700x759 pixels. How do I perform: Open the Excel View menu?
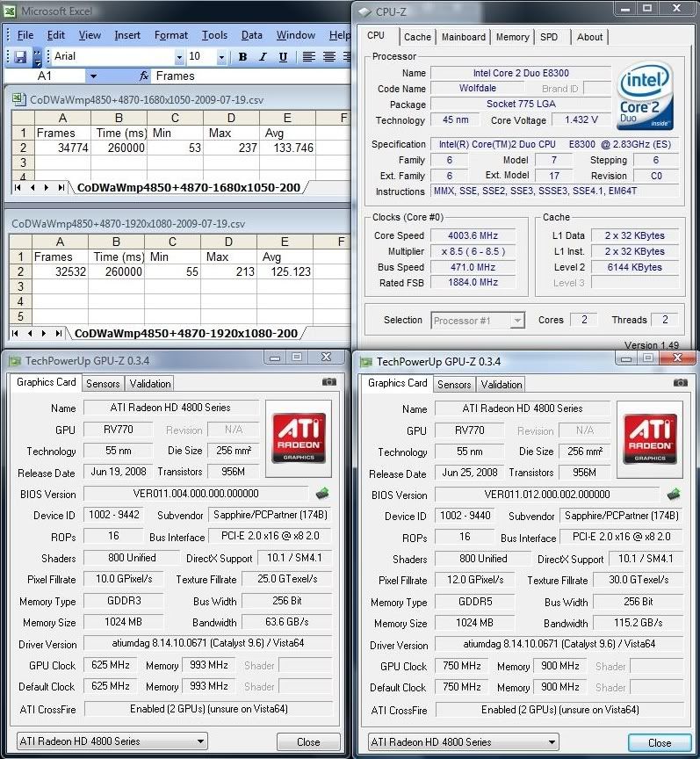(90, 35)
